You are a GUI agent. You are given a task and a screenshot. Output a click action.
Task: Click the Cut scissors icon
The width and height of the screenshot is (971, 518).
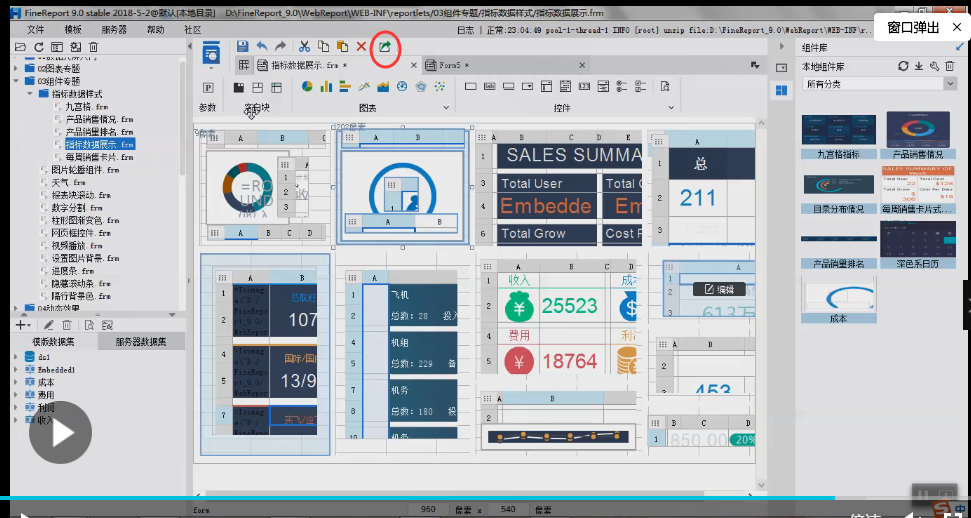(304, 46)
